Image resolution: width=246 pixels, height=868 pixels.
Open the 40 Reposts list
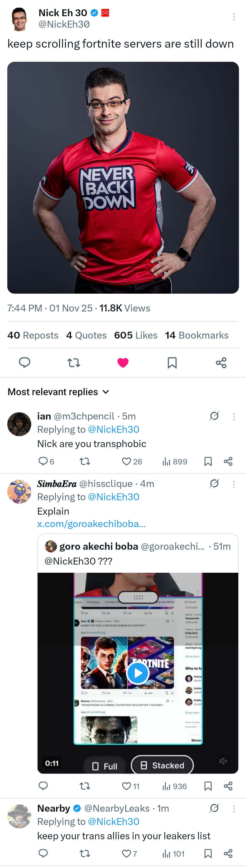coord(33,335)
